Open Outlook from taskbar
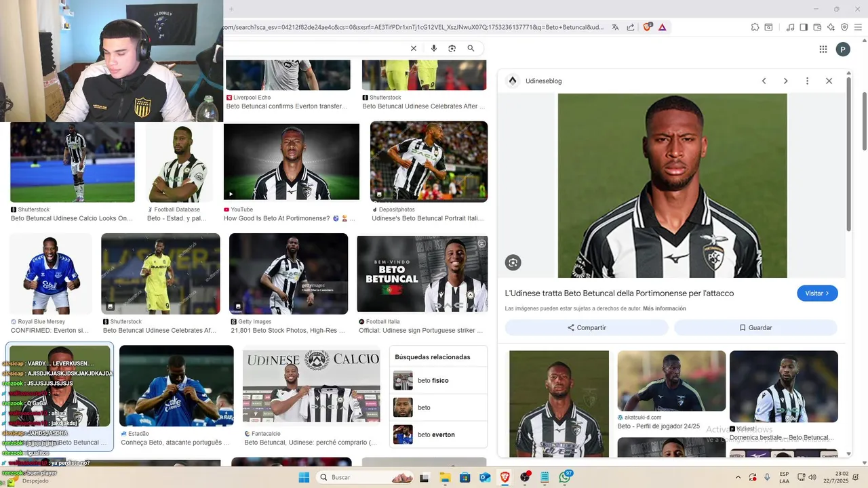The width and height of the screenshot is (868, 488). click(x=485, y=477)
